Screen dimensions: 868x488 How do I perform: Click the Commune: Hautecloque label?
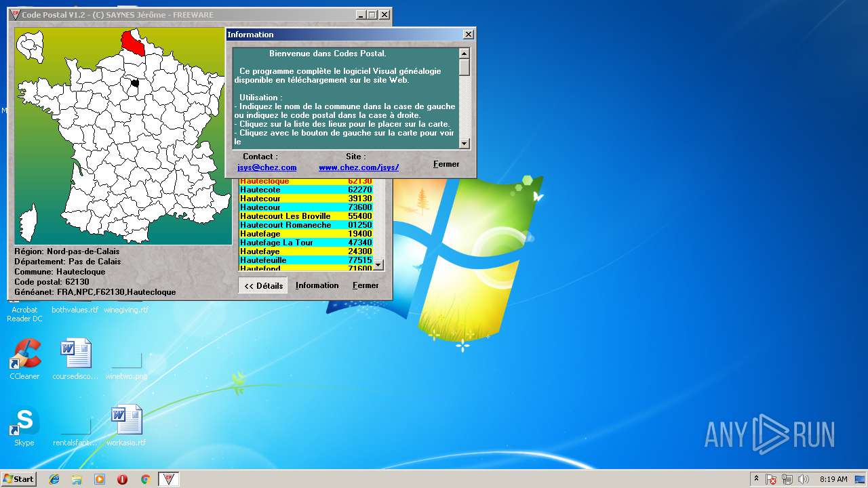pos(60,272)
